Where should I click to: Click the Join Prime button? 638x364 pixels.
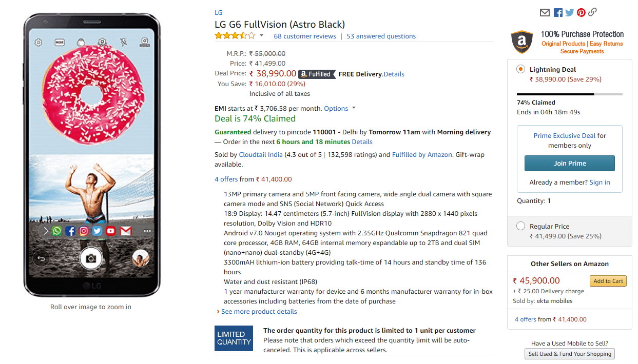tap(569, 164)
